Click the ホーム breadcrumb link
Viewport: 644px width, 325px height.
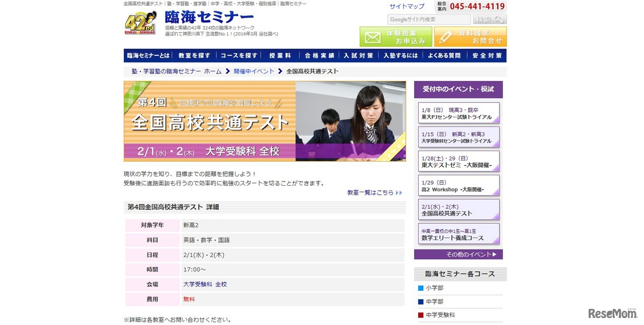coord(176,71)
